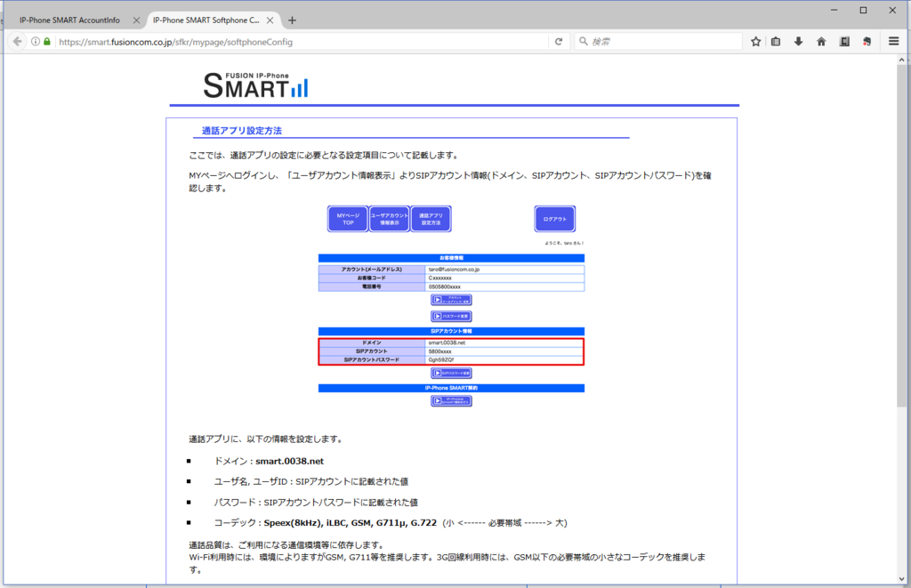Show bookmarks list icon in toolbar
This screenshot has height=588, width=911.
(x=776, y=42)
